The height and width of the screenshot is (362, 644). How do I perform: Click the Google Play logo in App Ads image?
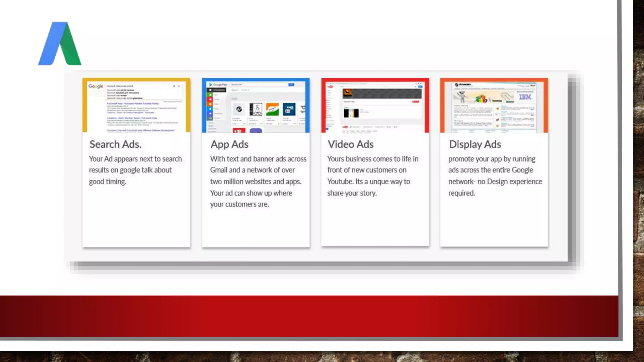(218, 85)
